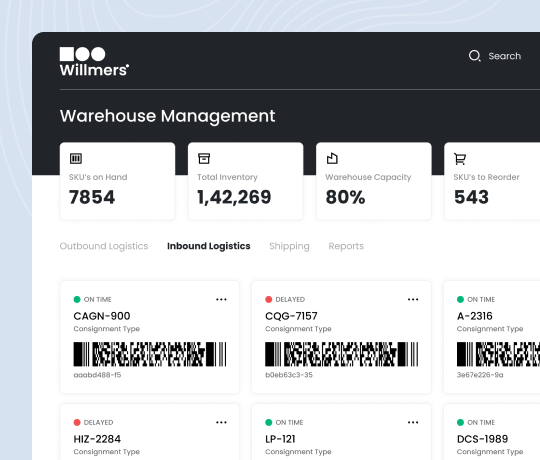Click green status dot on LP-121
Viewport: 540px width, 460px height.
(x=269, y=422)
